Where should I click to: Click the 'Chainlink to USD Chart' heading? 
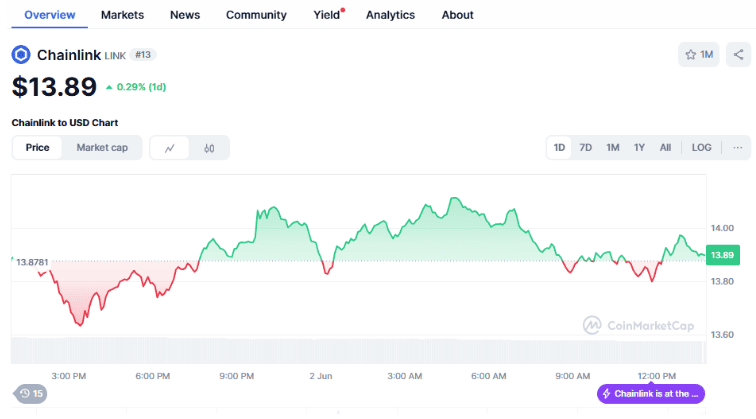point(65,123)
